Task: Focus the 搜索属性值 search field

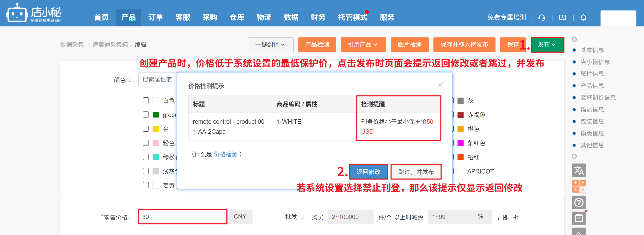Action: (158, 80)
